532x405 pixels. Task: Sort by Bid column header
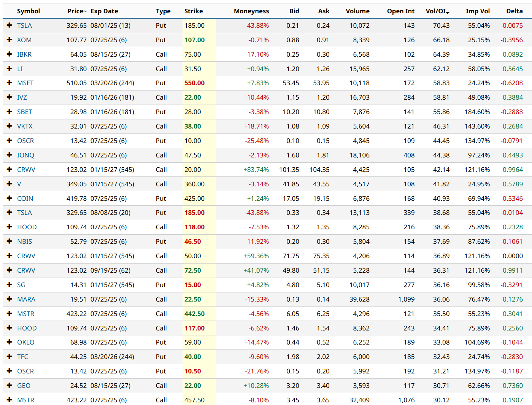point(294,11)
